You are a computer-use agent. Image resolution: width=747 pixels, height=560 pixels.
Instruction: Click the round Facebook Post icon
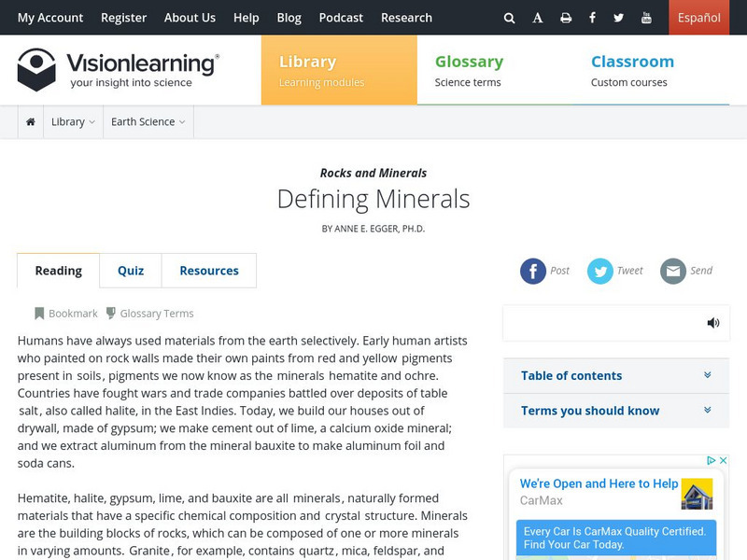click(532, 271)
